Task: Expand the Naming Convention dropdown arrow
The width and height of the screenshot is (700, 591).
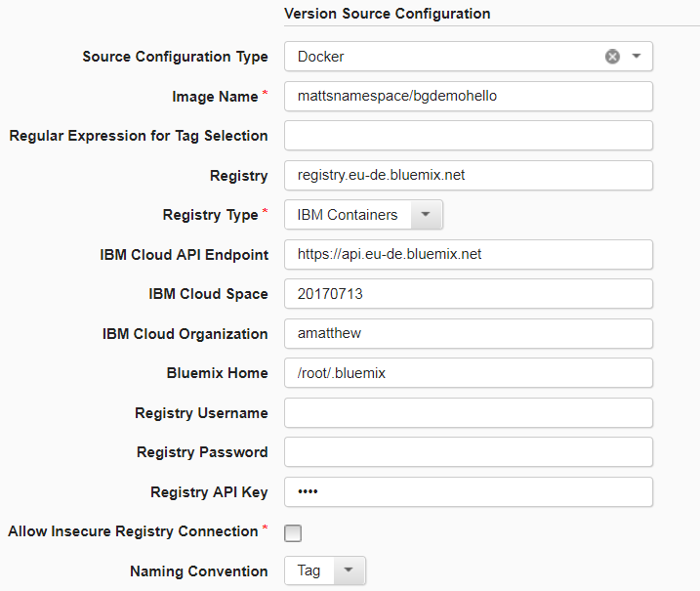Action: (x=350, y=571)
